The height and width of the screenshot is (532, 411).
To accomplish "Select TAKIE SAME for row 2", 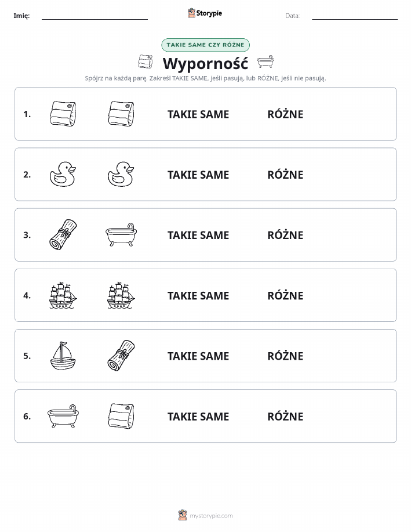I will (198, 175).
